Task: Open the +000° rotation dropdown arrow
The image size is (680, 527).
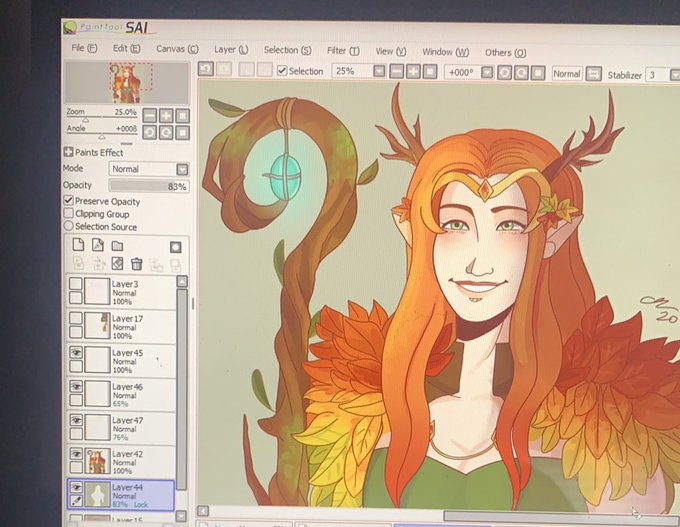Action: [487, 72]
